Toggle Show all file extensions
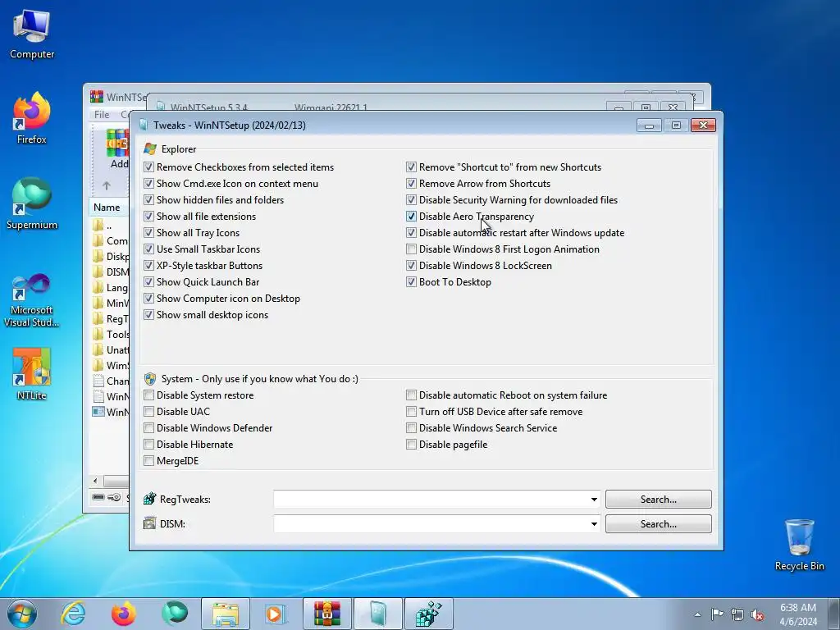This screenshot has height=630, width=840. [x=149, y=217]
